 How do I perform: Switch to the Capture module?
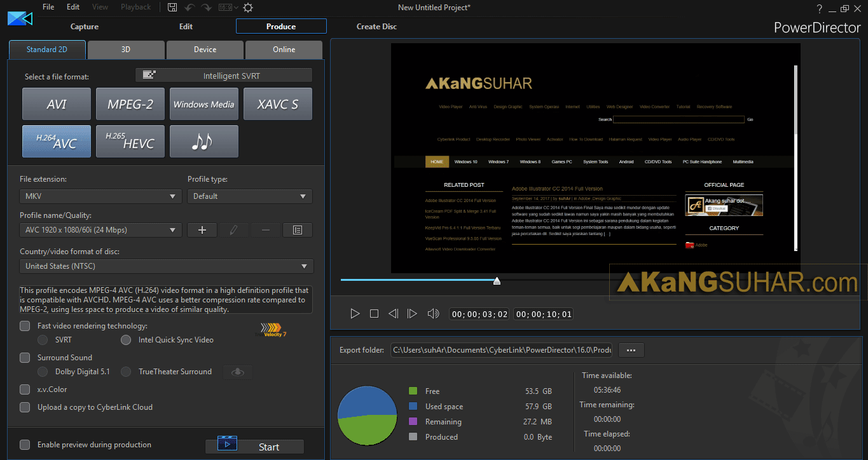pos(85,27)
